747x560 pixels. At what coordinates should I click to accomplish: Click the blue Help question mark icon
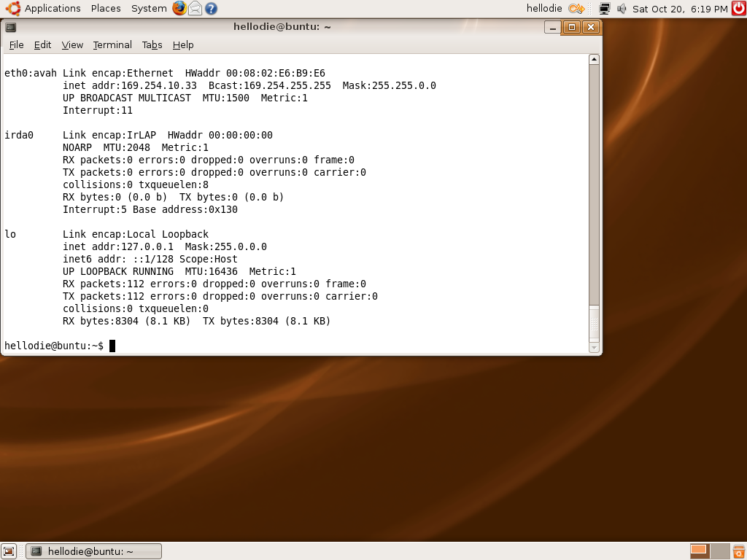211,9
